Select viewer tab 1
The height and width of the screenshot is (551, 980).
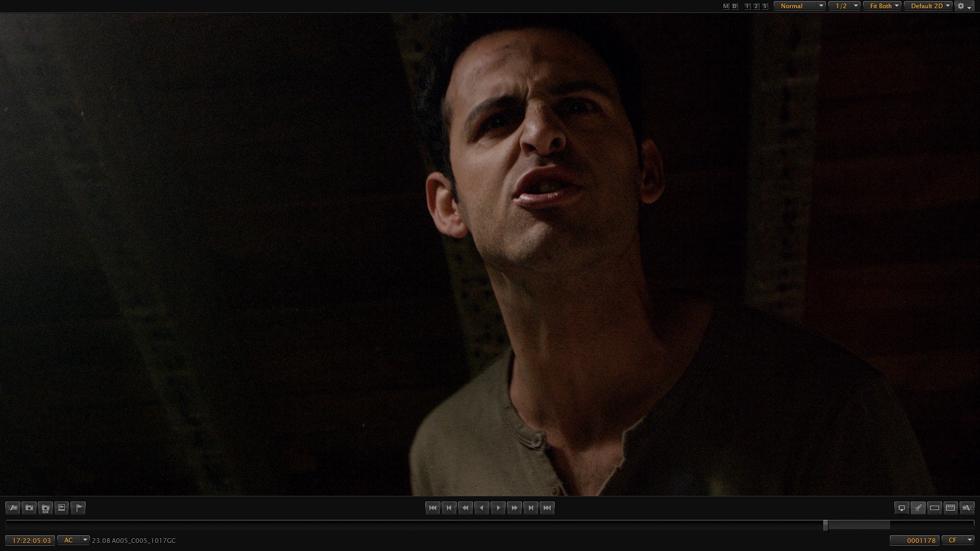pyautogui.click(x=748, y=6)
